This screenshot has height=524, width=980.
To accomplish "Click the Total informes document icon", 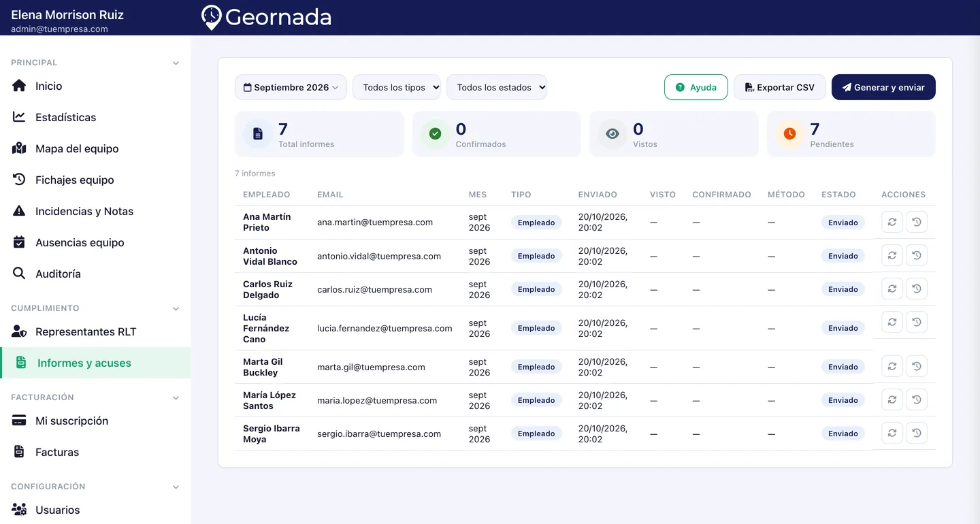I will pos(258,134).
